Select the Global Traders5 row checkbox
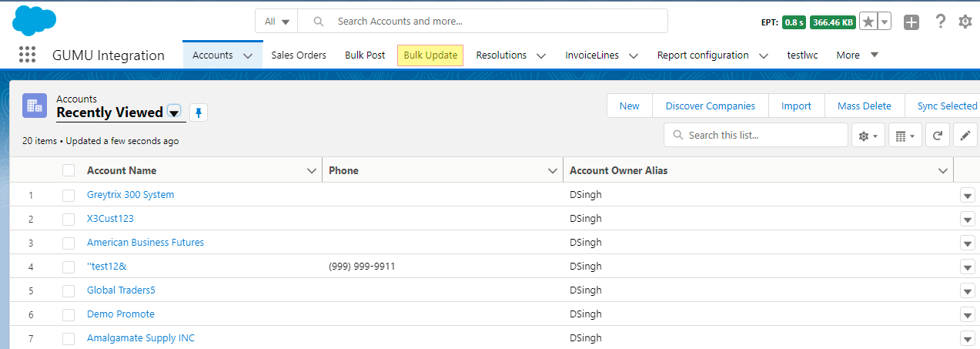Image resolution: width=980 pixels, height=349 pixels. click(69, 290)
